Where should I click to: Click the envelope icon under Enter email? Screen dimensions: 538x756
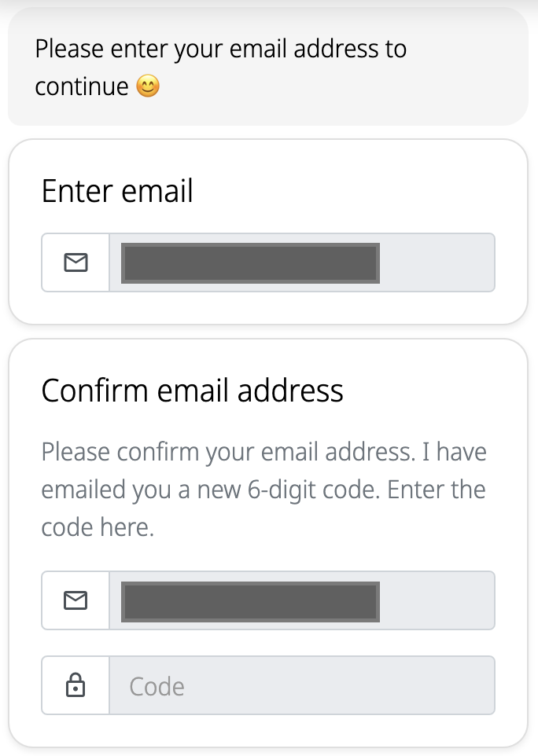pyautogui.click(x=76, y=262)
